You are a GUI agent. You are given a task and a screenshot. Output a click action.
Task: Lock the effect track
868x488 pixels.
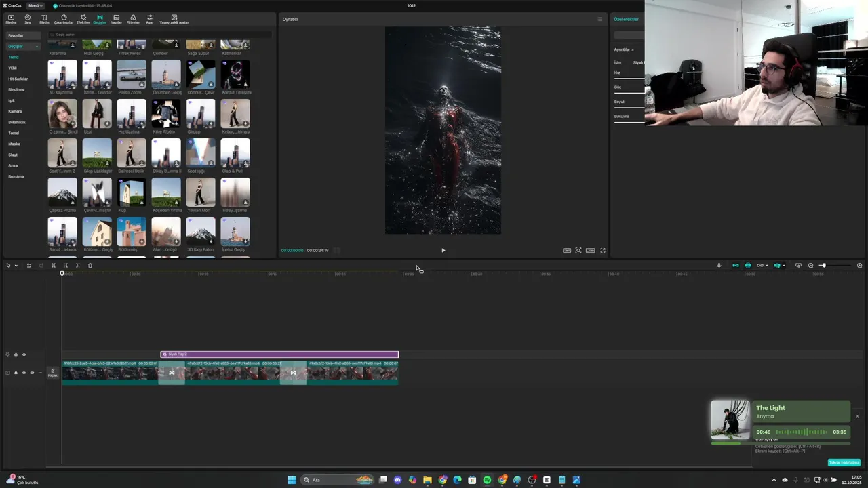[x=16, y=354]
